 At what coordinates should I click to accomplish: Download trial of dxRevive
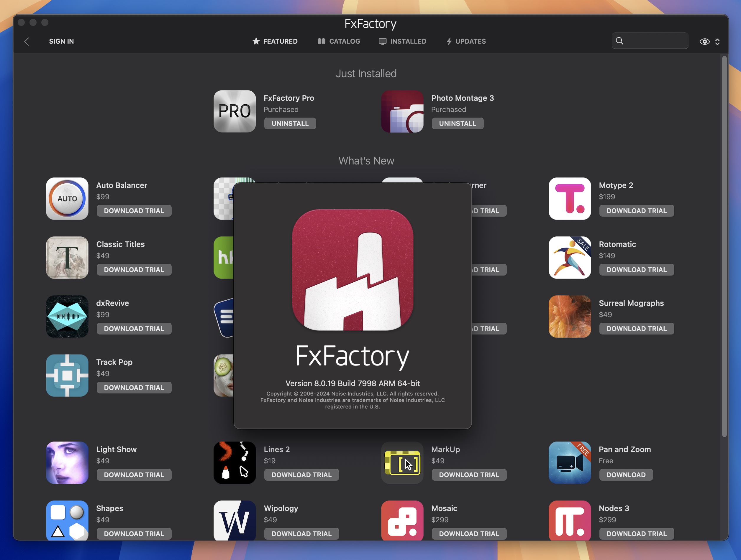coord(134,329)
